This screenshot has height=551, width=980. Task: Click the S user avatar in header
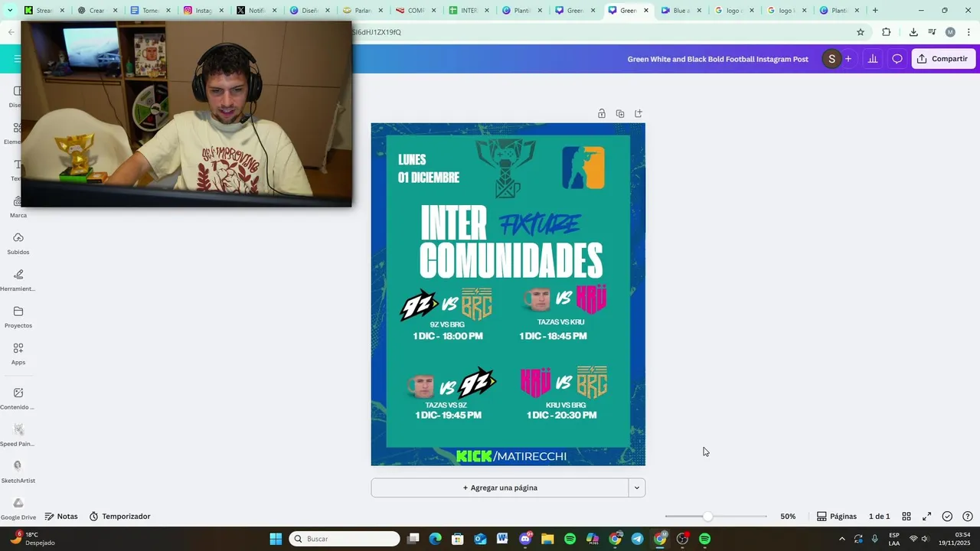831,59
